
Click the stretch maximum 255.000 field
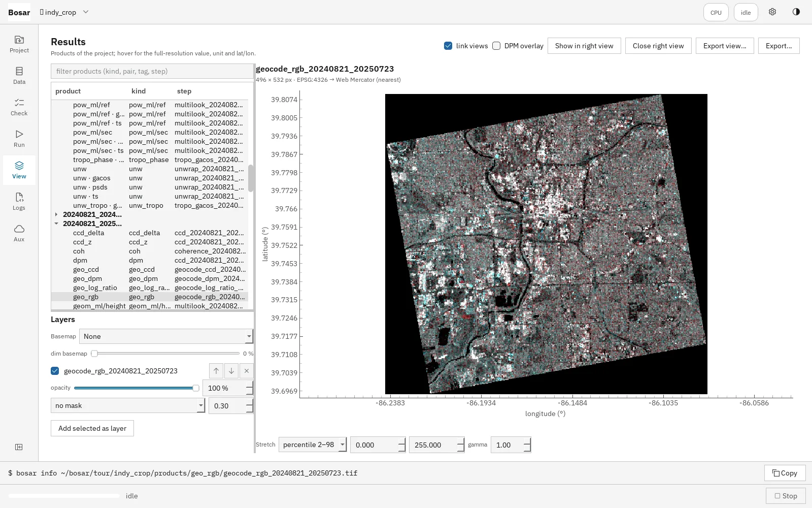click(x=436, y=444)
